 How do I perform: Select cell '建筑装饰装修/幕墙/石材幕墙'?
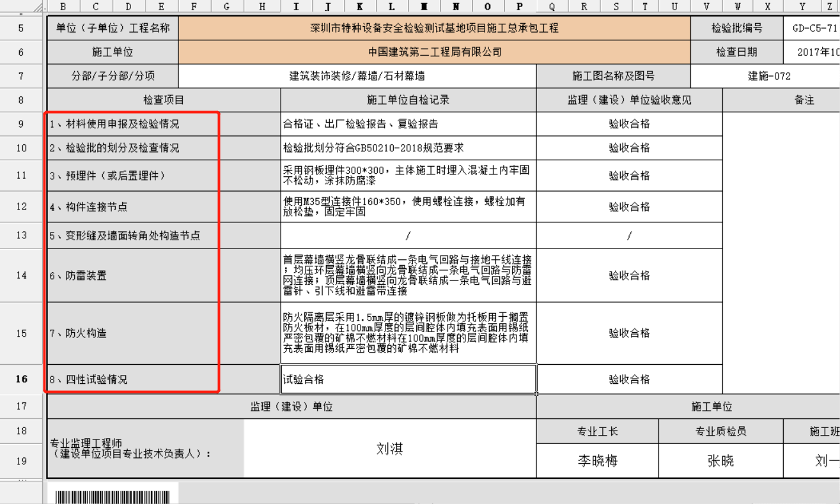click(x=357, y=76)
